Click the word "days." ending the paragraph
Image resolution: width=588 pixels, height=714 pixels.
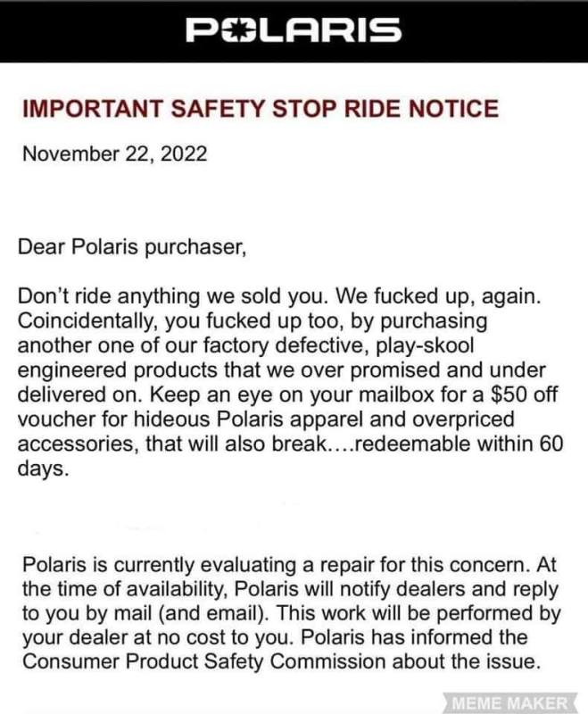point(44,468)
